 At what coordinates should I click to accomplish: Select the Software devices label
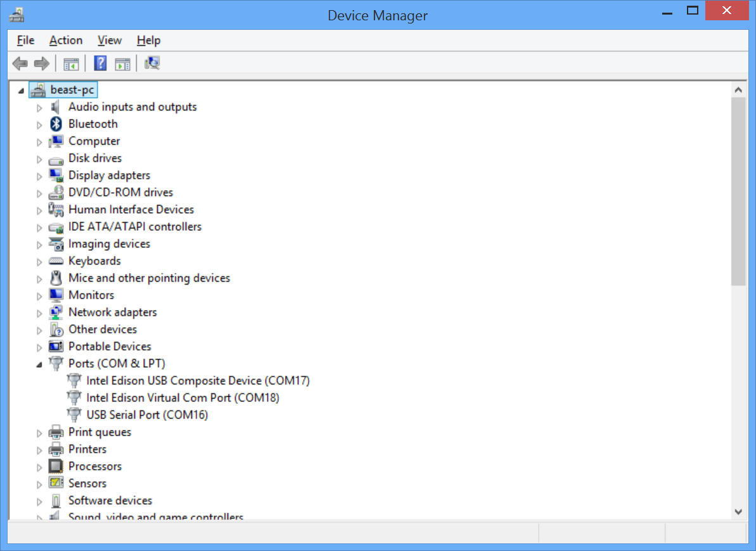(x=110, y=500)
